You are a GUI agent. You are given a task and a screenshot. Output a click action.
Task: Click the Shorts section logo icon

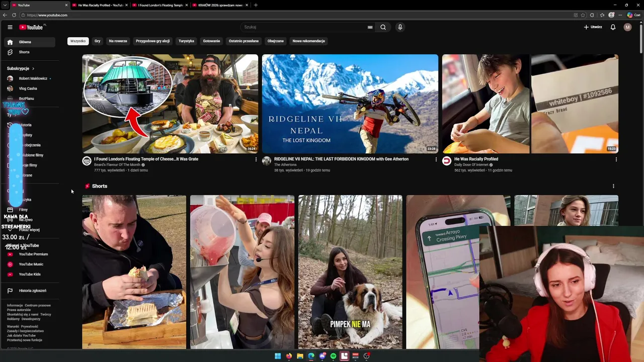[87, 186]
